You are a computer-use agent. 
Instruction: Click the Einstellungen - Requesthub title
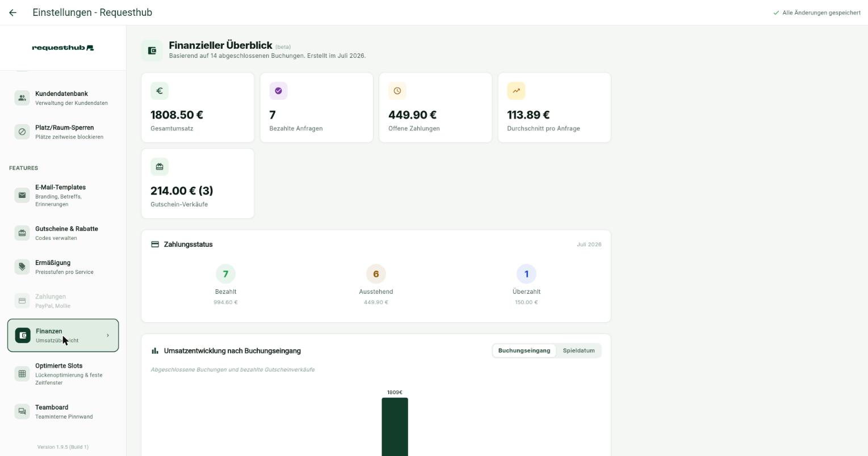coord(93,12)
